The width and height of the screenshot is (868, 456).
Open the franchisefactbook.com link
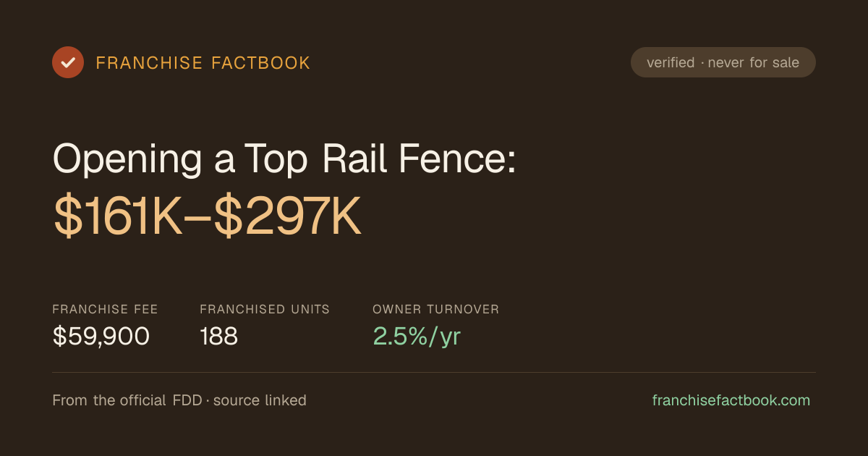(x=731, y=400)
